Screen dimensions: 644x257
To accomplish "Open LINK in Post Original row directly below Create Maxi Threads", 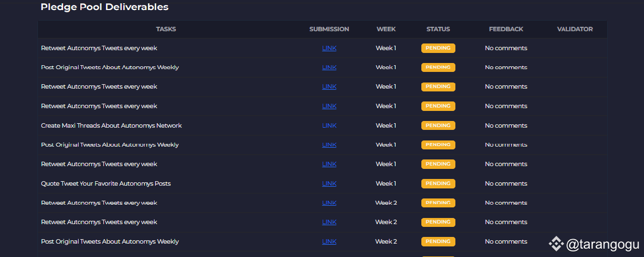I will [x=329, y=144].
